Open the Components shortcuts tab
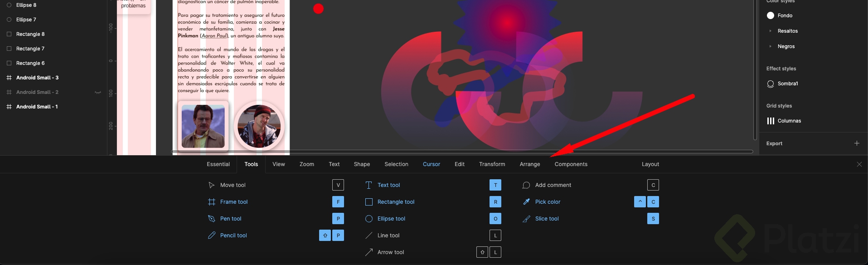Screen dimensions: 868x265 [x=571, y=164]
